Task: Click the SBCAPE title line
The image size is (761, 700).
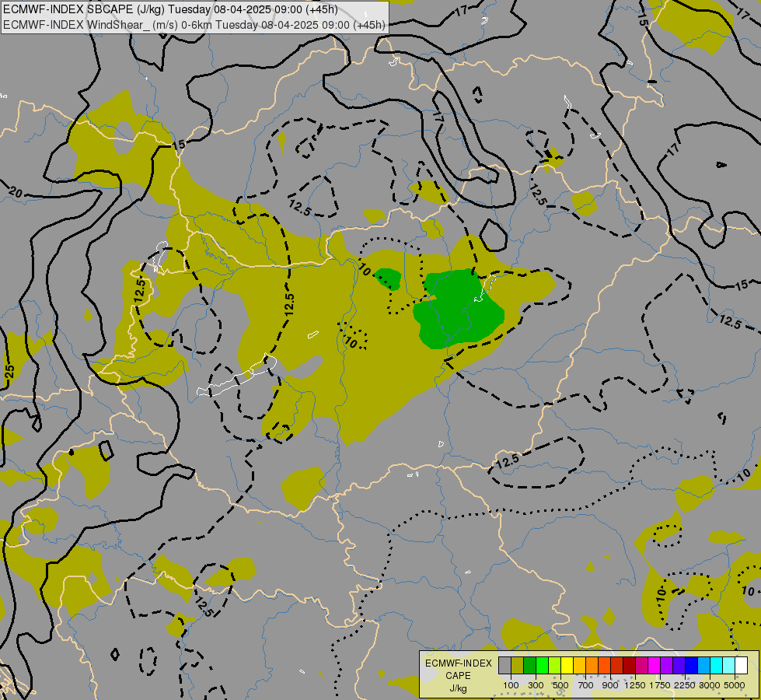Action: point(171,9)
